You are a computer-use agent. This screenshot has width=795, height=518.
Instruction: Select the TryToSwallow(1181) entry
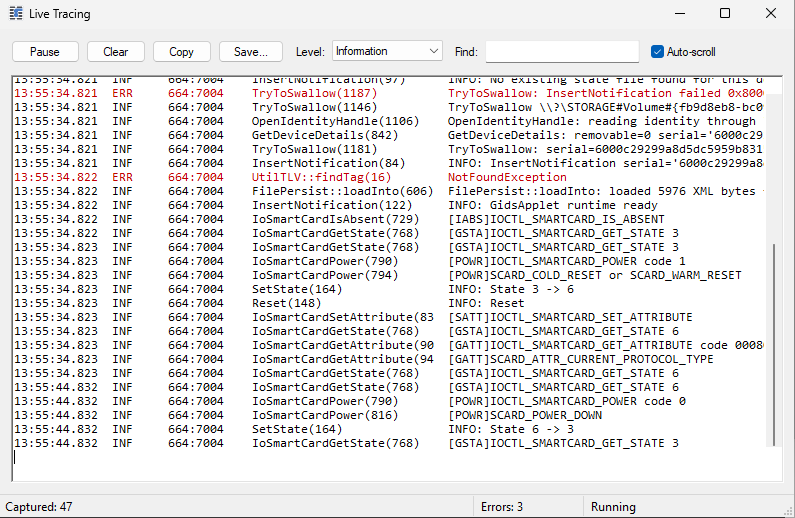[x=388, y=150]
